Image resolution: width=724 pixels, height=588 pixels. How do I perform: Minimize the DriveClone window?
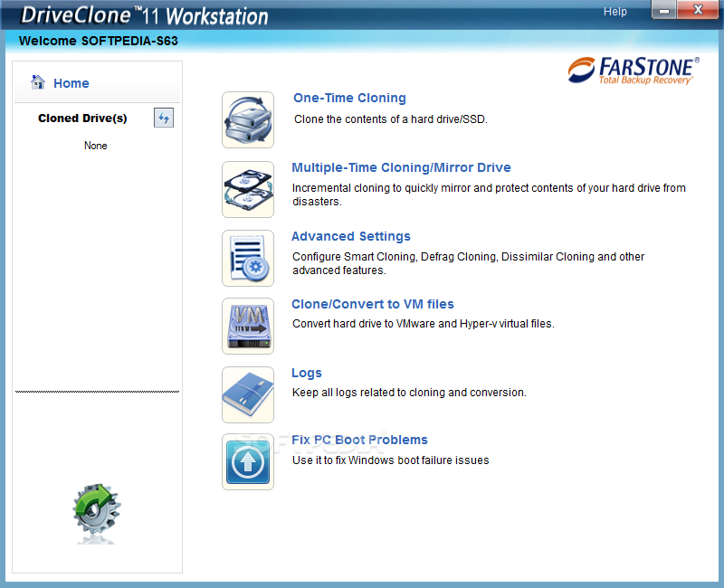point(664,10)
